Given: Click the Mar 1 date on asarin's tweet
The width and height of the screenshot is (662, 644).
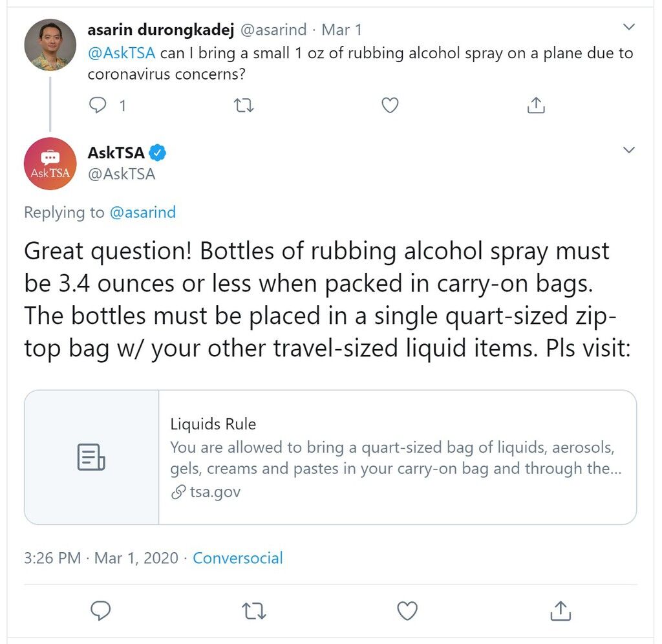Looking at the screenshot, I should click(x=341, y=30).
